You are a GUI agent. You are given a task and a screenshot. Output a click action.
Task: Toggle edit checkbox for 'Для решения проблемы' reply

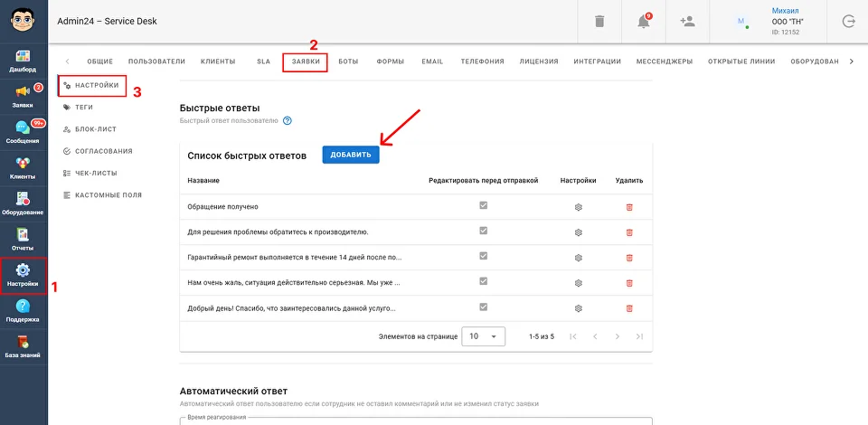pyautogui.click(x=484, y=231)
